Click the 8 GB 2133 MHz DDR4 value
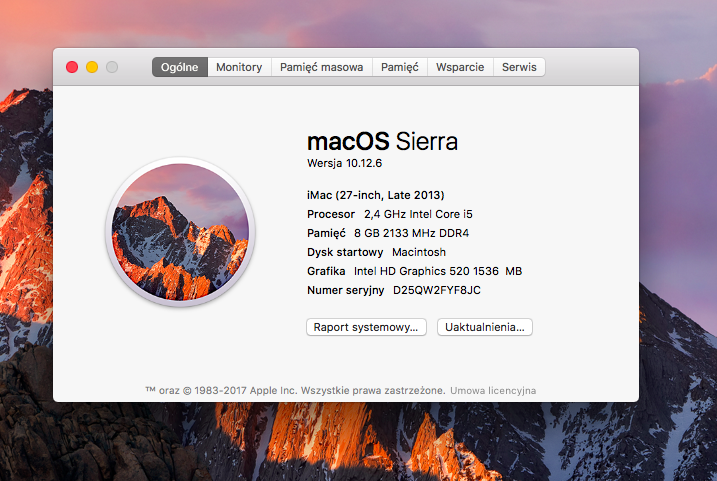This screenshot has width=717, height=481. click(412, 233)
